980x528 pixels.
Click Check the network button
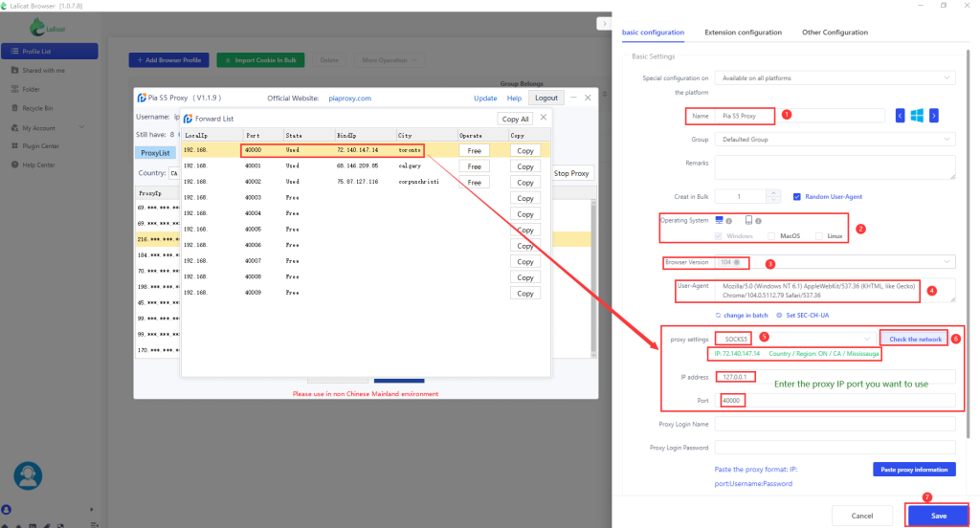point(915,340)
